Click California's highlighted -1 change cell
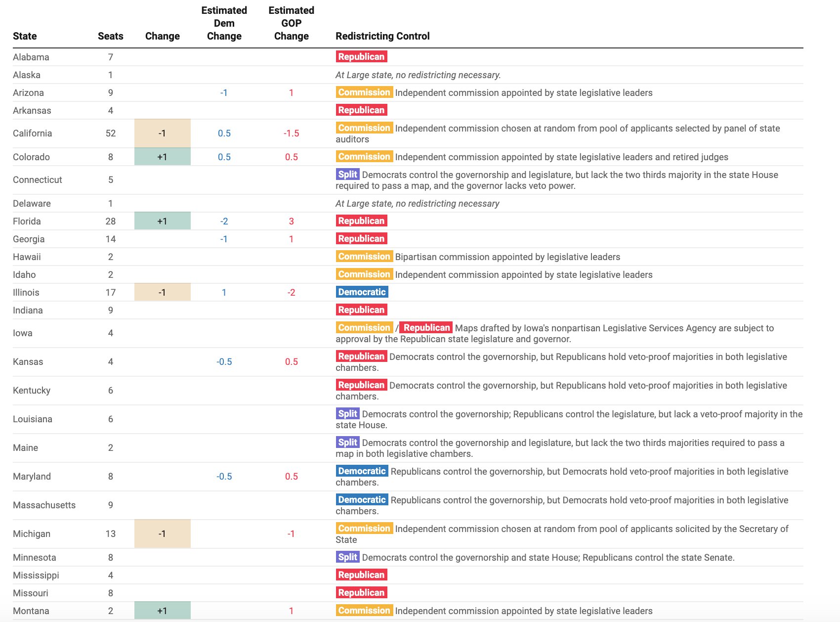Viewport: 840px width, 622px height. point(163,133)
